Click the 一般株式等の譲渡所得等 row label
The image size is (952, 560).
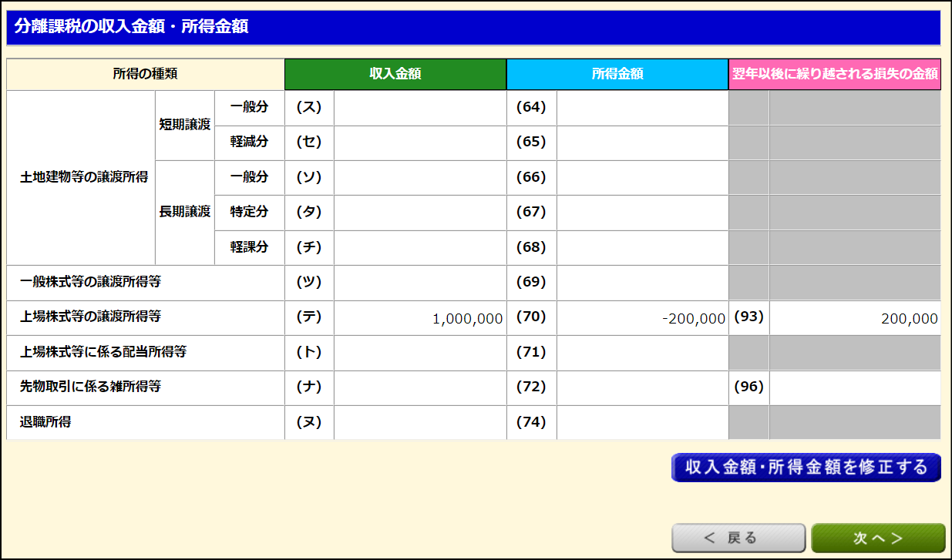(90, 282)
